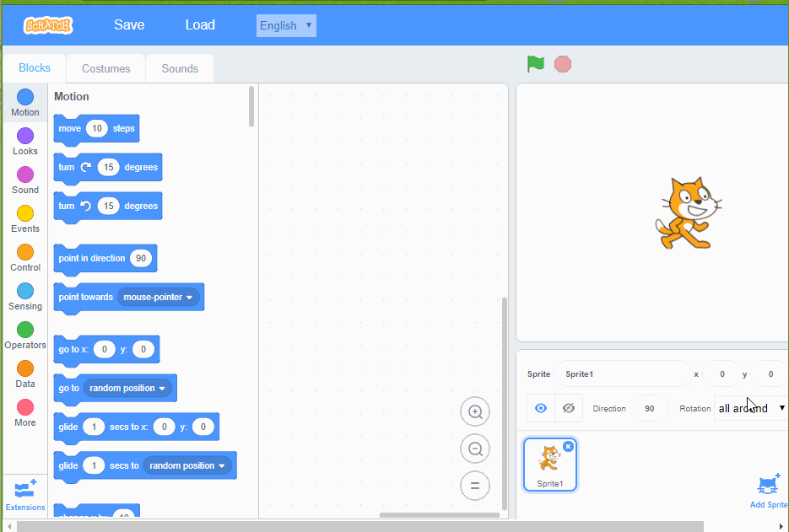Switch to the Sounds tab
This screenshot has height=532, width=789.
(179, 67)
